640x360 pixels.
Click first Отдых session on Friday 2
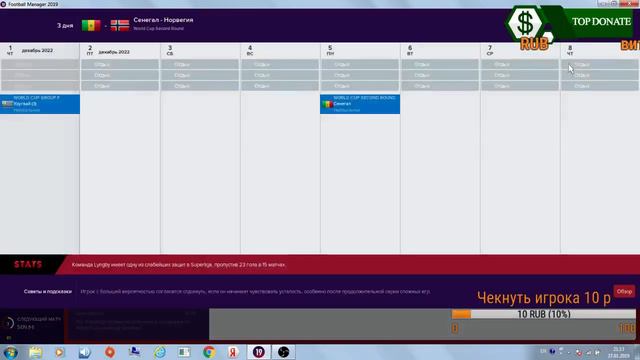[120, 64]
